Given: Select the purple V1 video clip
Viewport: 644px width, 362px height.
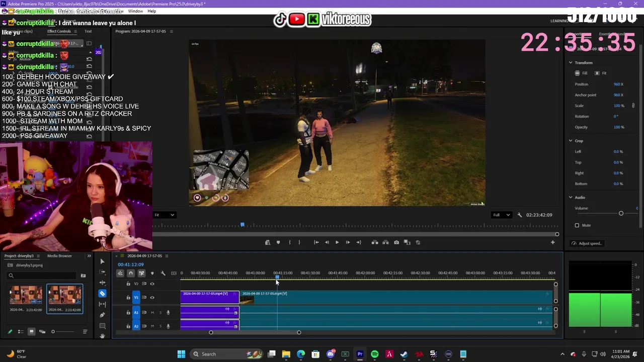Looking at the screenshot, I should tap(210, 297).
